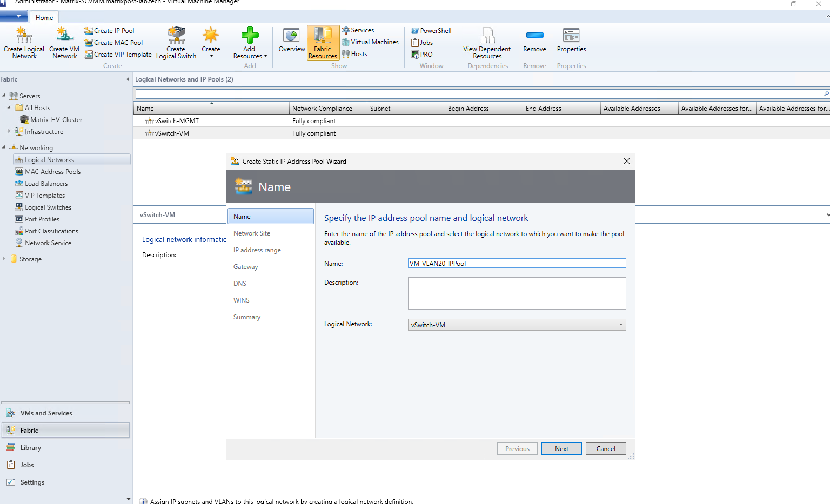Open Jobs window from ribbon
830x504 pixels.
(422, 43)
